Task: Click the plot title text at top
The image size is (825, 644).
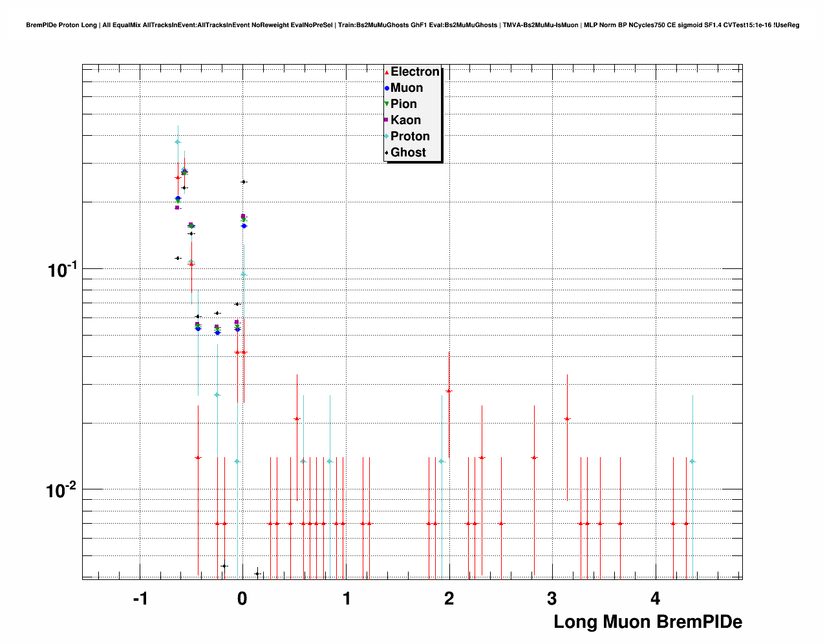Action: point(412,25)
